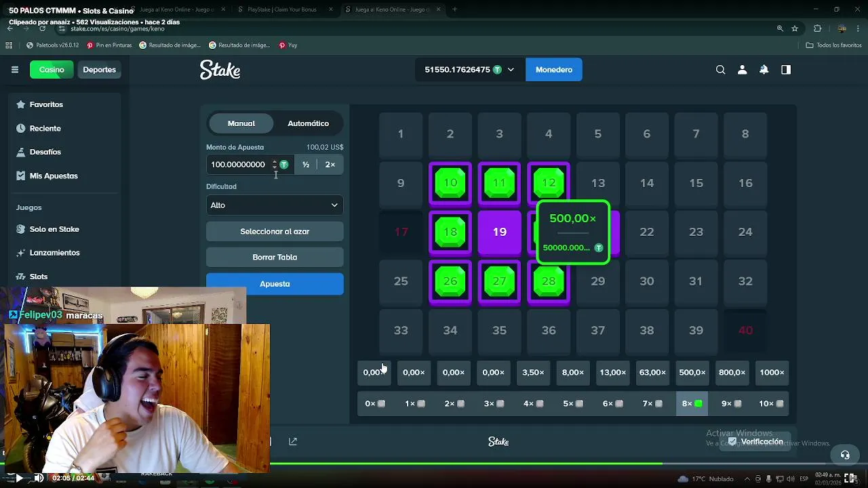This screenshot has height=488, width=868.
Task: Click the Verificación button
Action: click(x=755, y=442)
